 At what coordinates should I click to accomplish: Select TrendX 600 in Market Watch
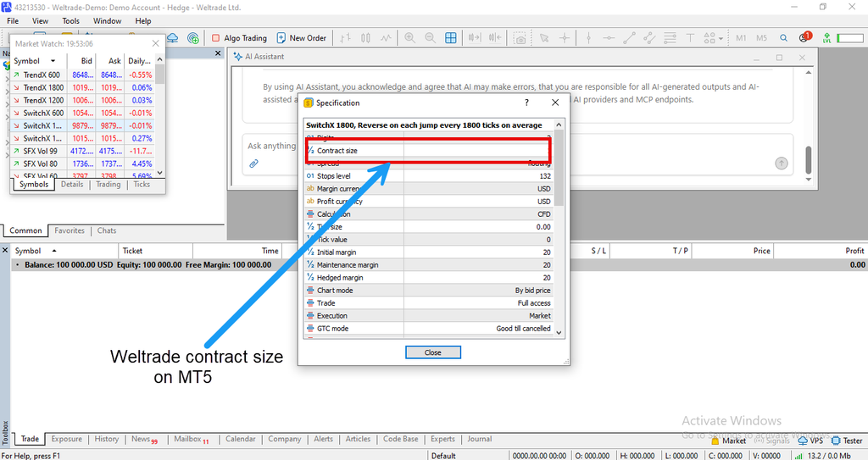pyautogui.click(x=81, y=75)
